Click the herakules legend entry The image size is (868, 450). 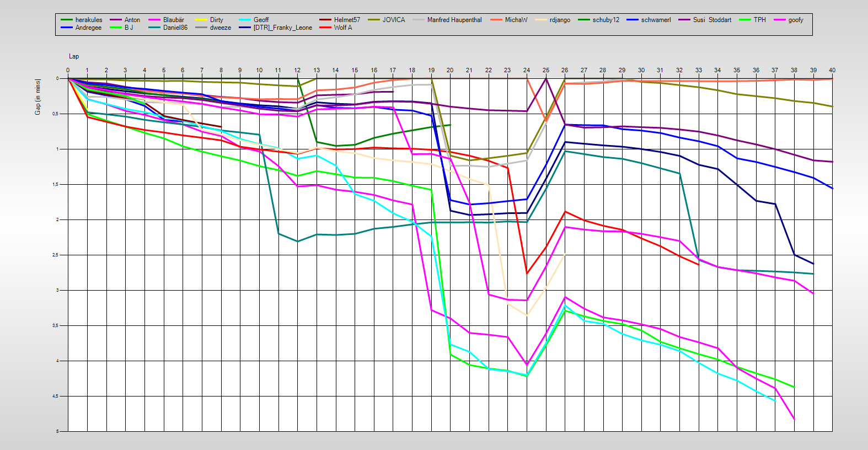click(88, 20)
